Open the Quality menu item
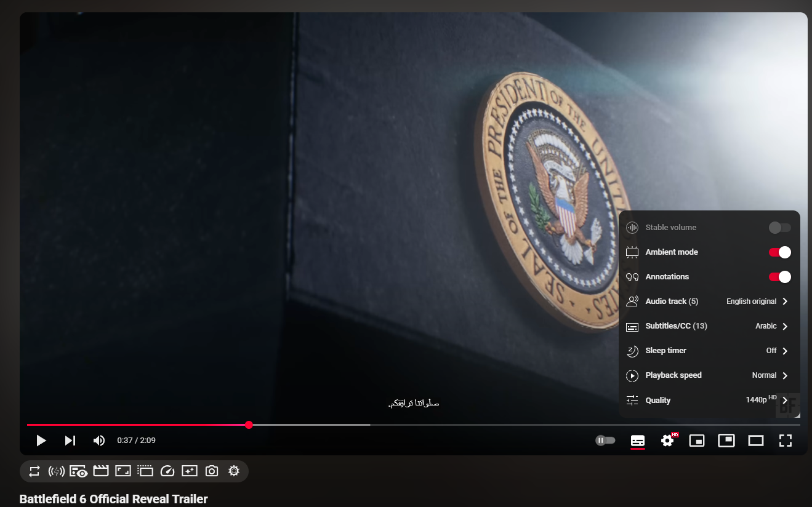Viewport: 812px width, 507px height. (709, 400)
